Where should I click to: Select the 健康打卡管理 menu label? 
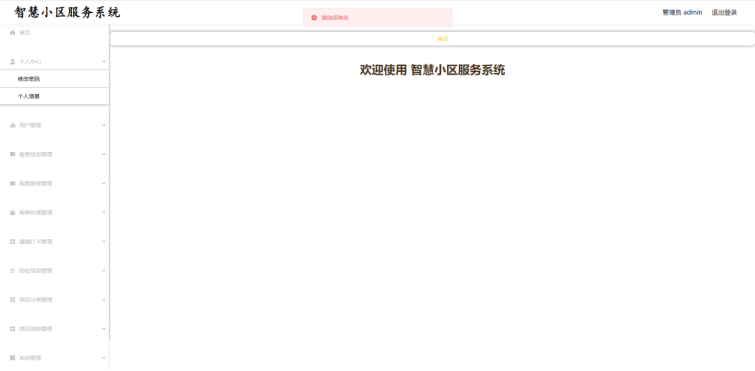pos(36,242)
